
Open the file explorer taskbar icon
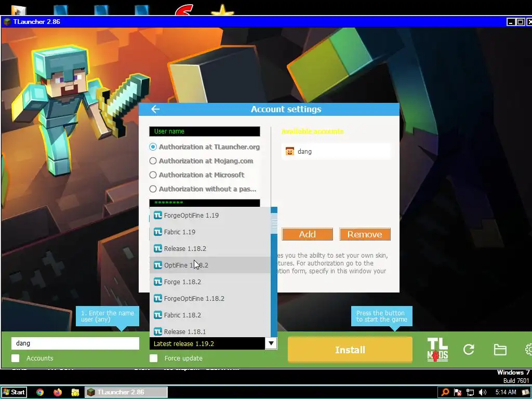(75, 392)
